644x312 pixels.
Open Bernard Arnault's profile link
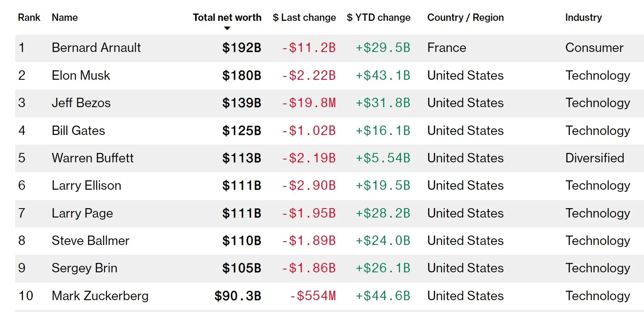coord(96,48)
